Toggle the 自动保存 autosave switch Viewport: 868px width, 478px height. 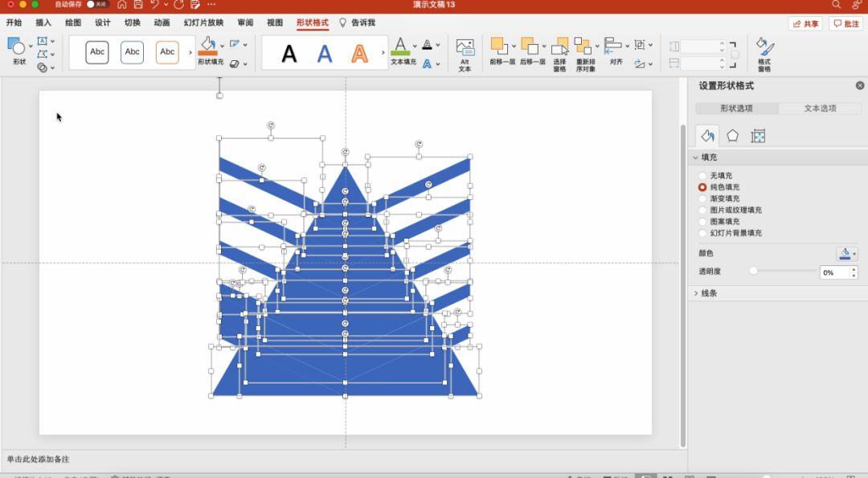pos(97,5)
